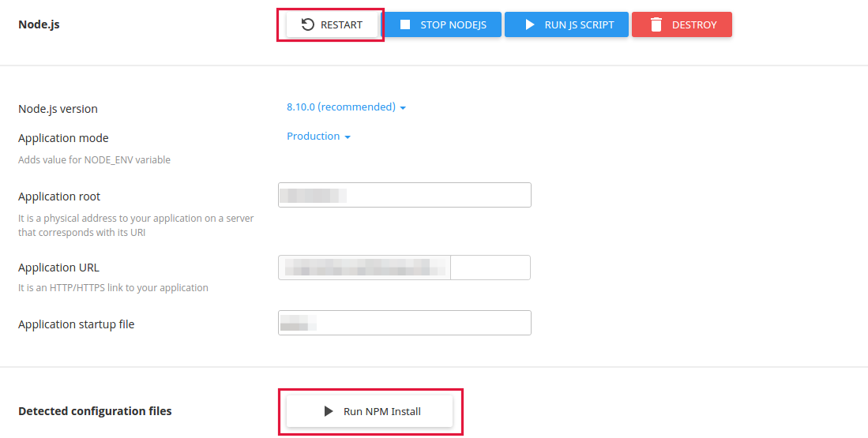Click the play icon in Run NPM Install

tap(329, 411)
